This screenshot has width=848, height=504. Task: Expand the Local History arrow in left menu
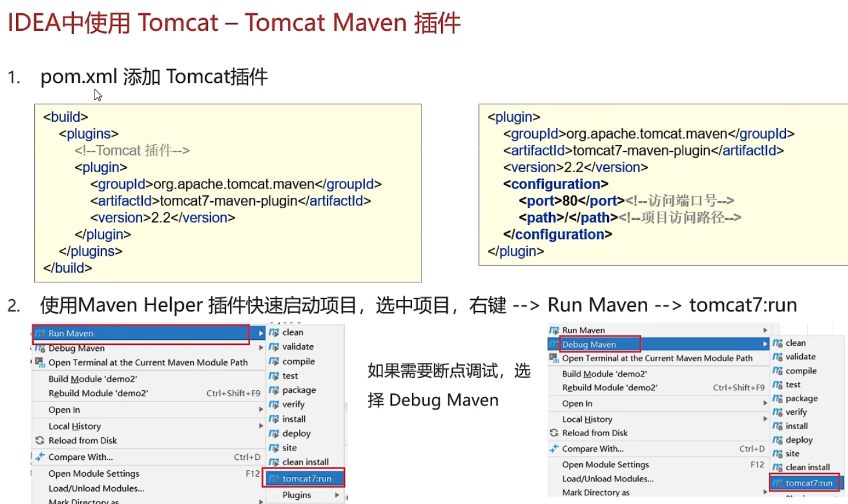(x=261, y=426)
